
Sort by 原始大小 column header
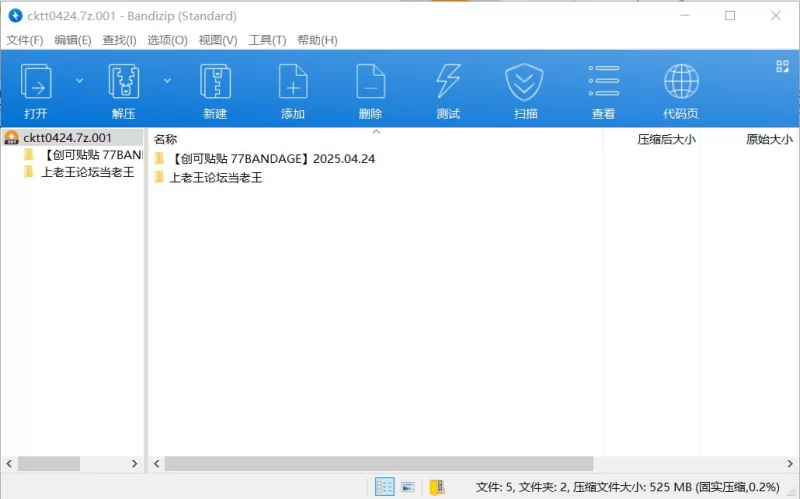(x=769, y=139)
